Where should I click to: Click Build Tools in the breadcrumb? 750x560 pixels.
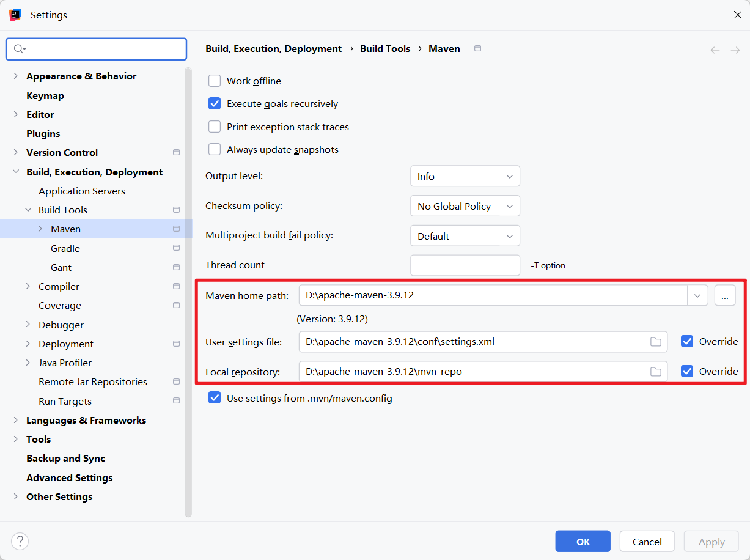(x=385, y=48)
